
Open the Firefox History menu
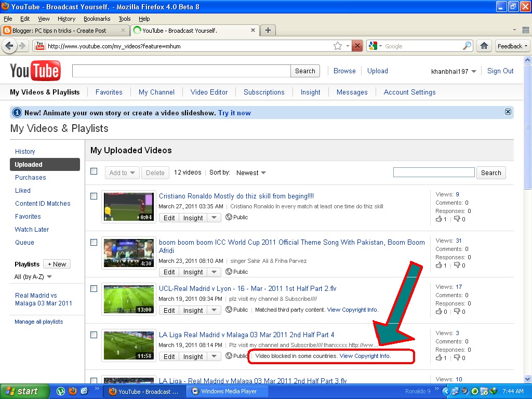coord(66,19)
